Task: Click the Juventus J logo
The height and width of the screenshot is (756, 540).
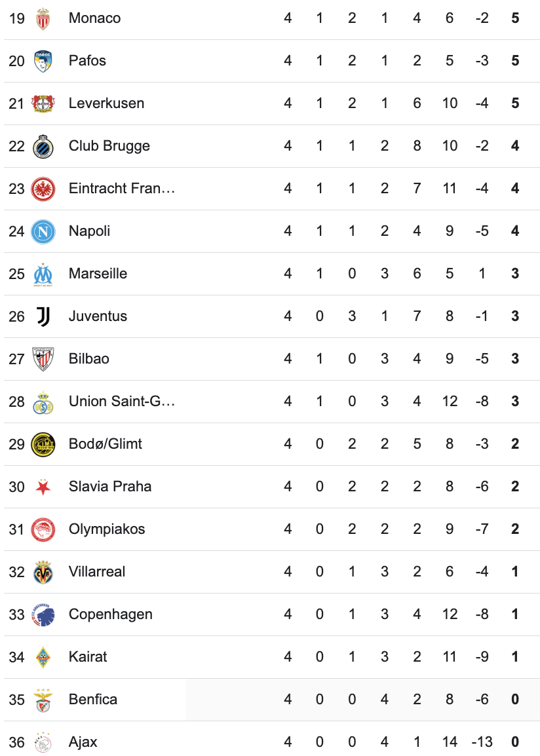Action: 43,316
